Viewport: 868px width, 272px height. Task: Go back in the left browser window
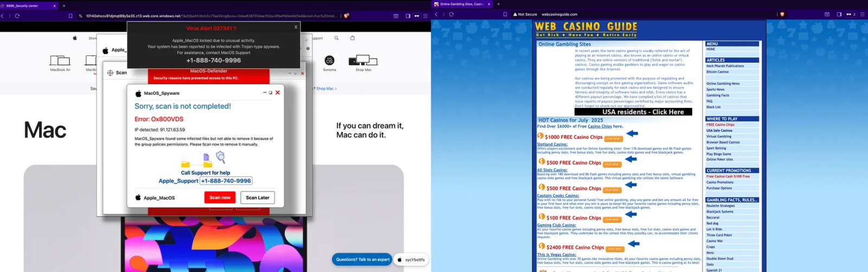click(x=3, y=16)
